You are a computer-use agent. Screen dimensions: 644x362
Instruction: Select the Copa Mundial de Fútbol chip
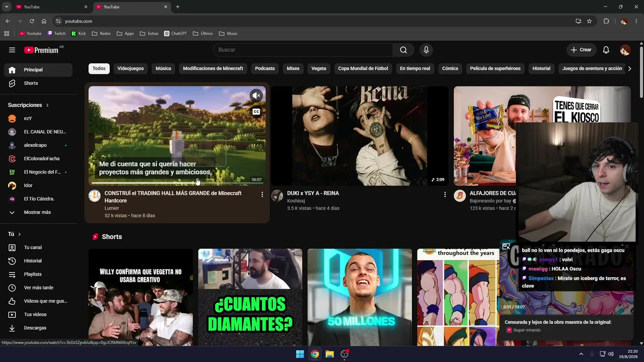[x=363, y=68]
